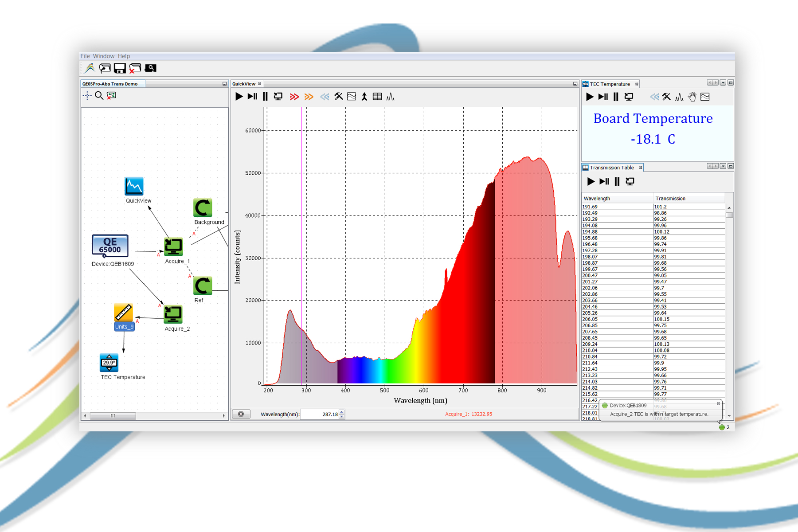The height and width of the screenshot is (532, 798).
Task: Select the QE 65000 device node
Action: click(x=110, y=246)
